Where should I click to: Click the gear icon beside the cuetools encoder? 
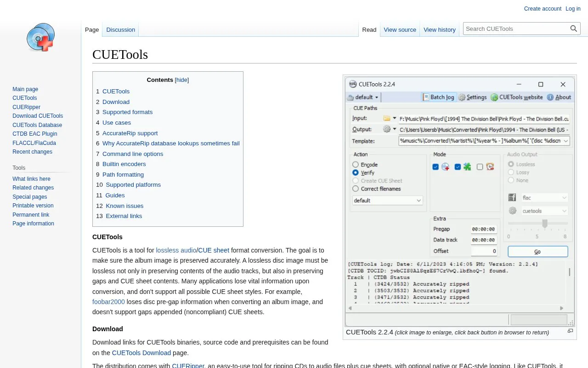click(512, 211)
